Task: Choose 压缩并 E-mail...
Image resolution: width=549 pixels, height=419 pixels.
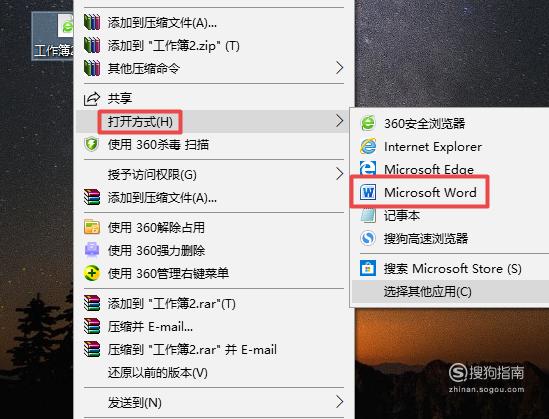Action: [214, 326]
